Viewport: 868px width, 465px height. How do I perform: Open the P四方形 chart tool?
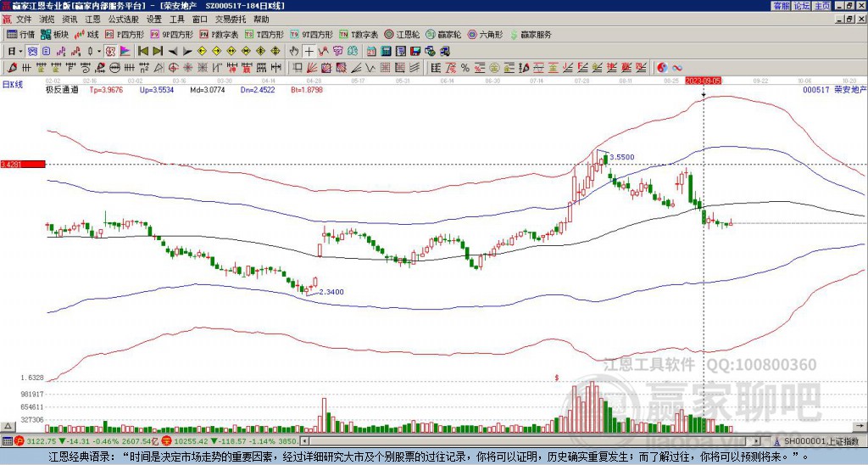[x=125, y=34]
